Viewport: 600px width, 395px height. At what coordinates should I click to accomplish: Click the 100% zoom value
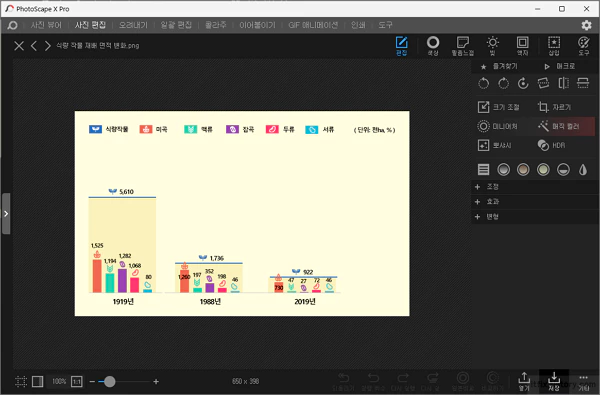[x=59, y=382]
